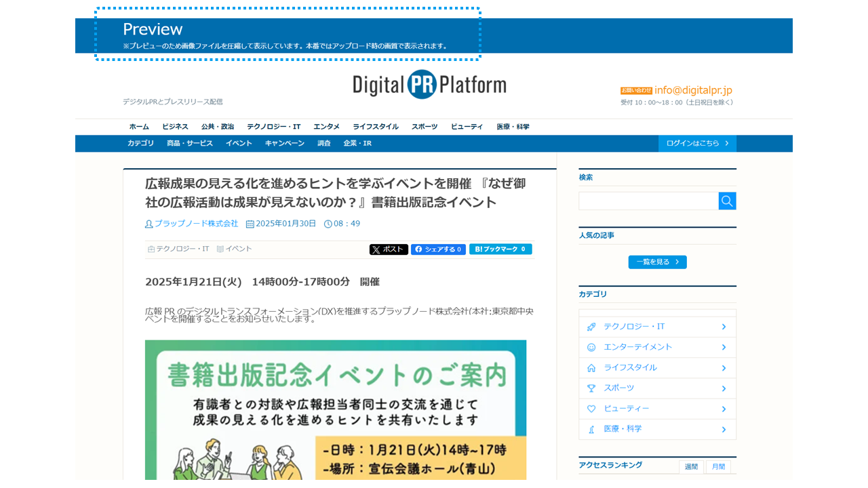Click the X post share button
The height and width of the screenshot is (488, 868).
389,249
